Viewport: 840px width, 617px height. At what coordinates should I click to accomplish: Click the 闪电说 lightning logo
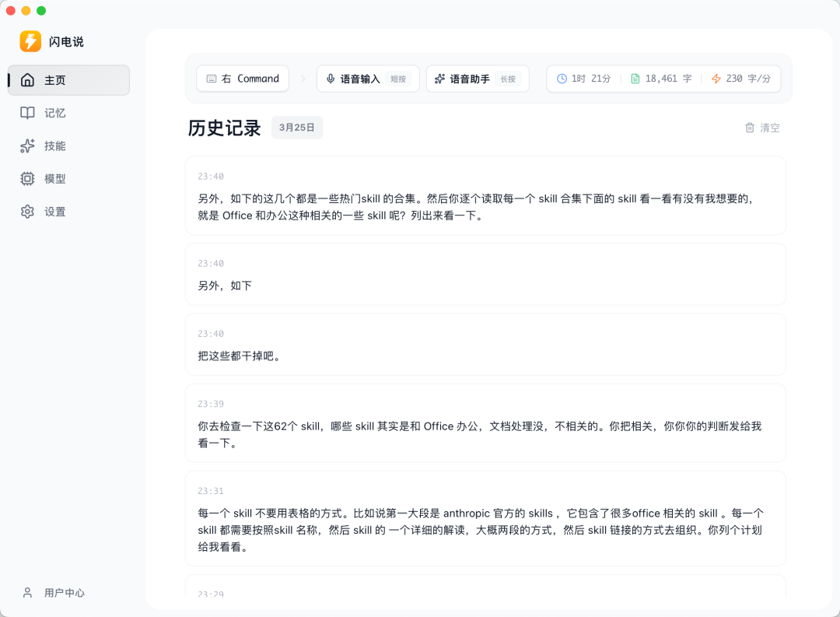30,41
